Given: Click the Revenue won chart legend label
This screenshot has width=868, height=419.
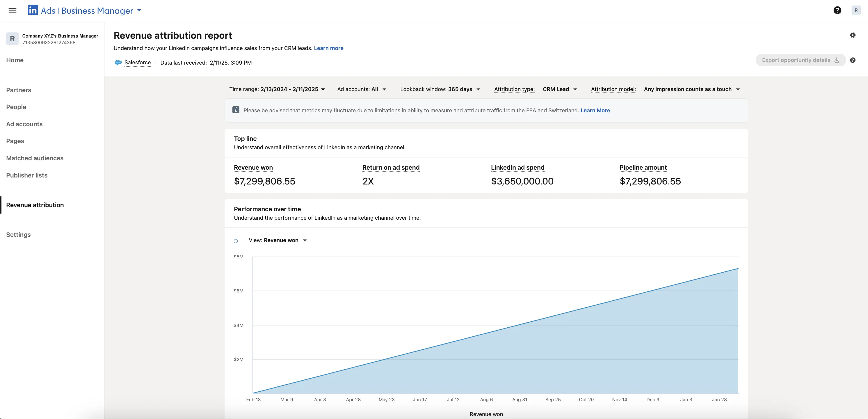Looking at the screenshot, I should click(486, 414).
